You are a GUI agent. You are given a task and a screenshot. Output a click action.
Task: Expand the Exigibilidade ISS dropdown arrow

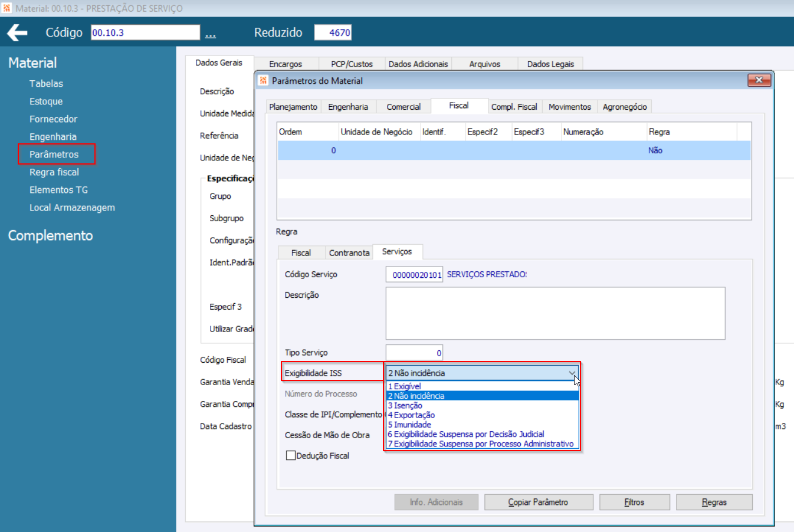coord(572,373)
